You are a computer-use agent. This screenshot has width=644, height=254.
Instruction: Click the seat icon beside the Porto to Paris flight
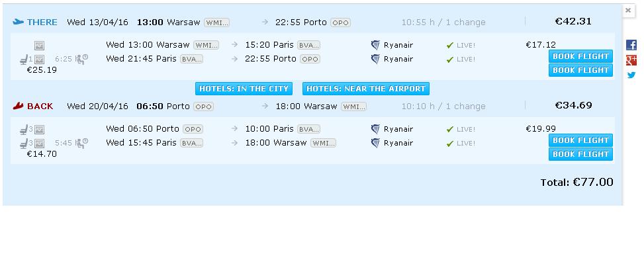pyautogui.click(x=24, y=130)
